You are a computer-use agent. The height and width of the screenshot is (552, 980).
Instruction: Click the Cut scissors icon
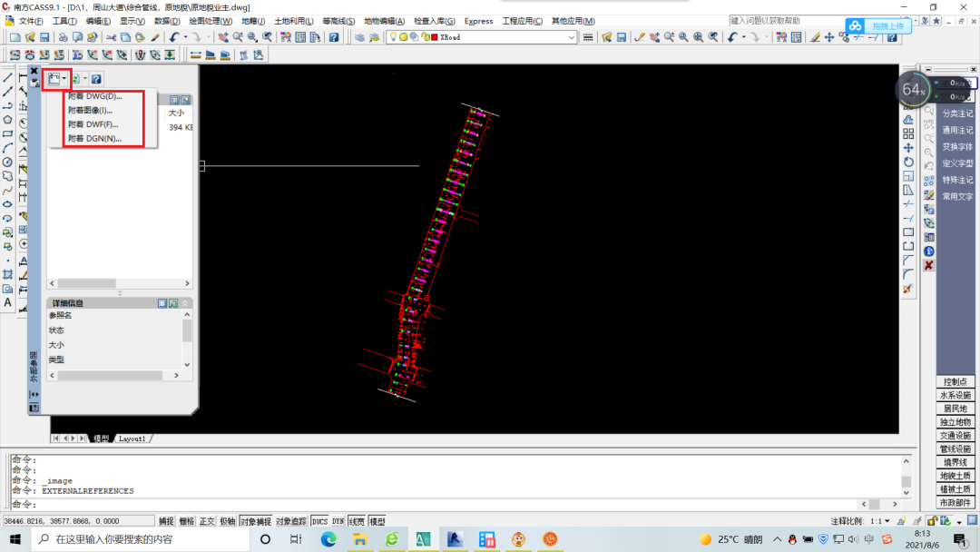(111, 37)
